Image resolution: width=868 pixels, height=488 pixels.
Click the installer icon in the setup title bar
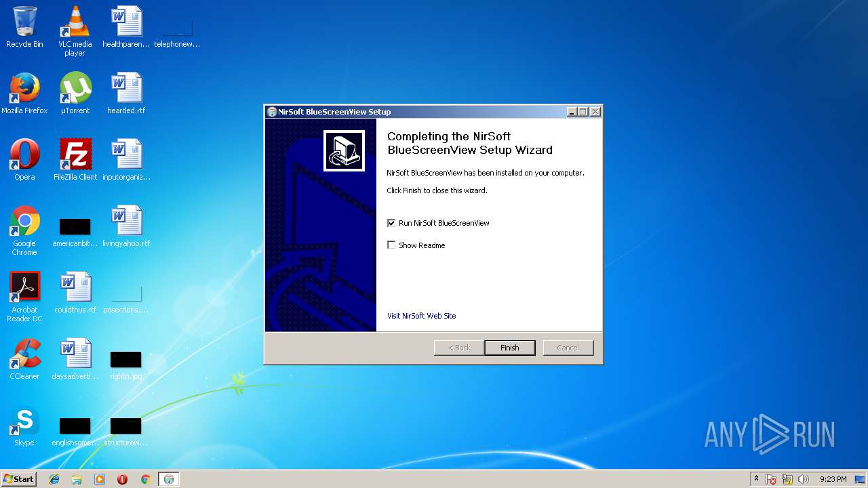tap(272, 112)
